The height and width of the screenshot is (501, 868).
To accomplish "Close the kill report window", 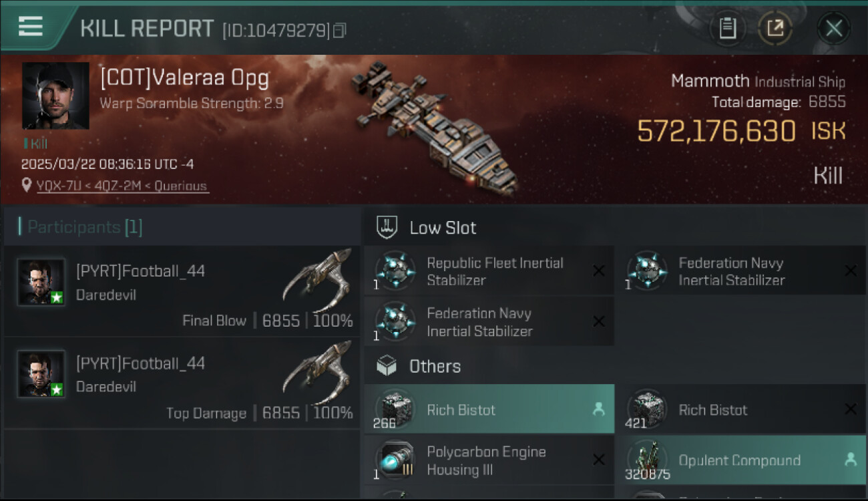I will coord(833,28).
